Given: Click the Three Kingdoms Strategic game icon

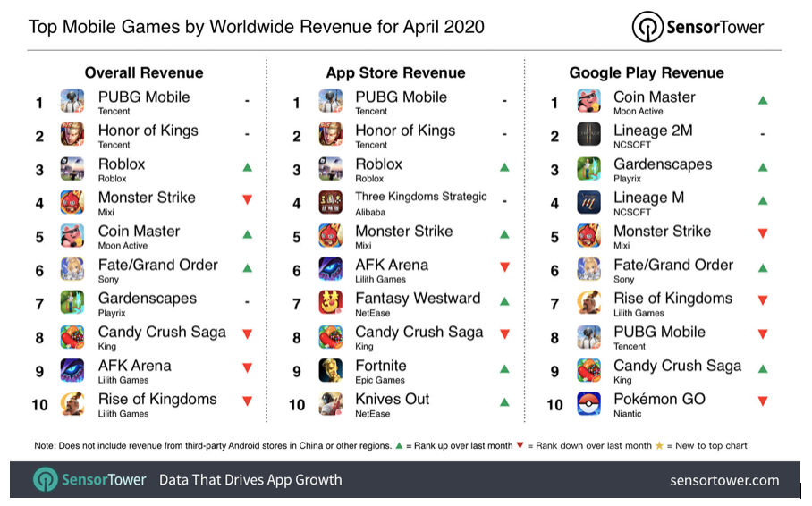Looking at the screenshot, I should (x=330, y=202).
